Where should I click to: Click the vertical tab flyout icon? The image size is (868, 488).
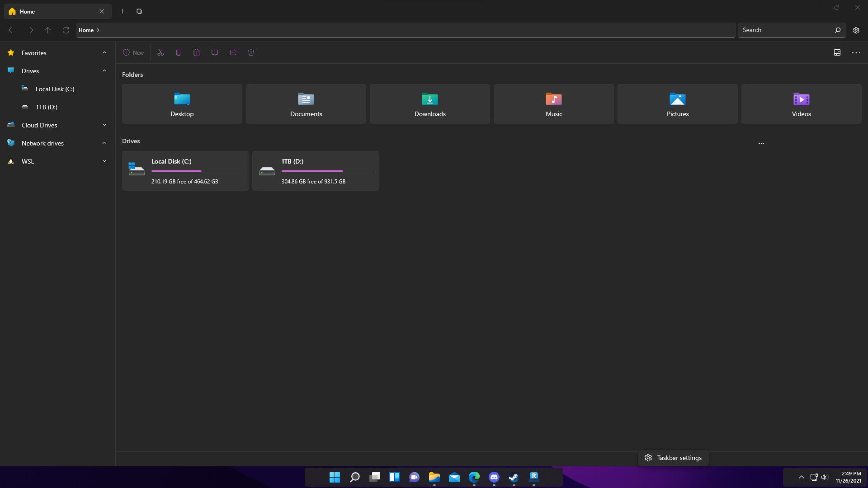point(139,11)
